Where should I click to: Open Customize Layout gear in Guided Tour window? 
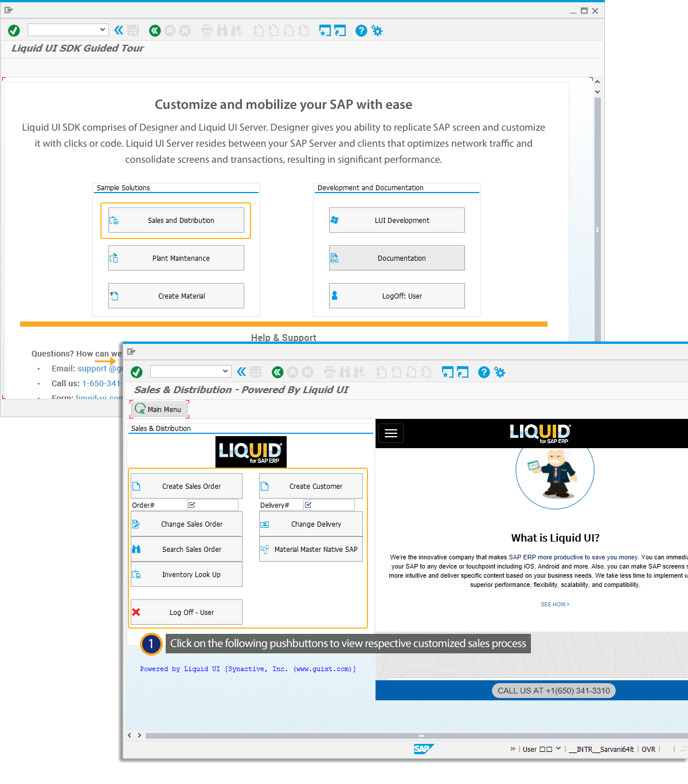pos(377,30)
